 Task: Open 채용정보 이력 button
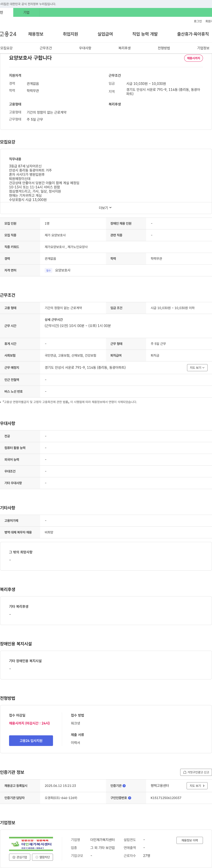(x=190, y=840)
